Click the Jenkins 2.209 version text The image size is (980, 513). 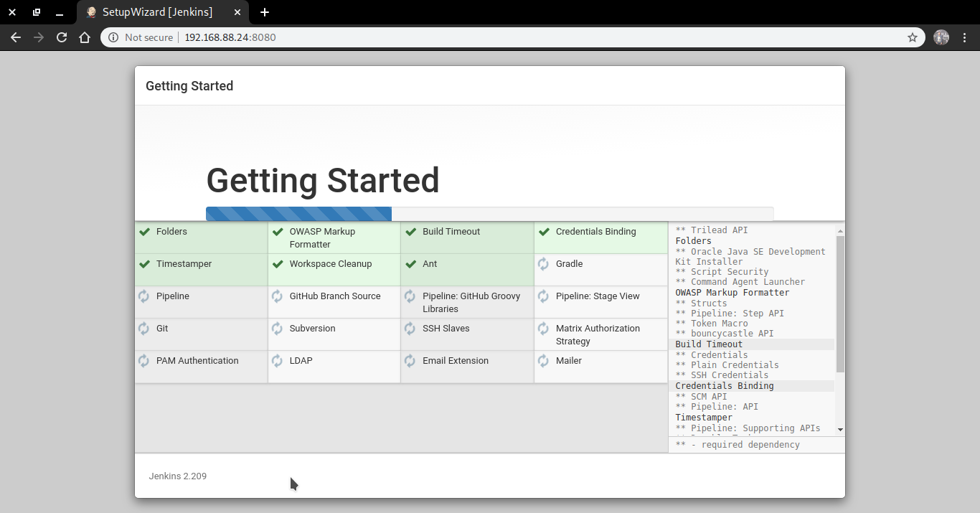(178, 476)
